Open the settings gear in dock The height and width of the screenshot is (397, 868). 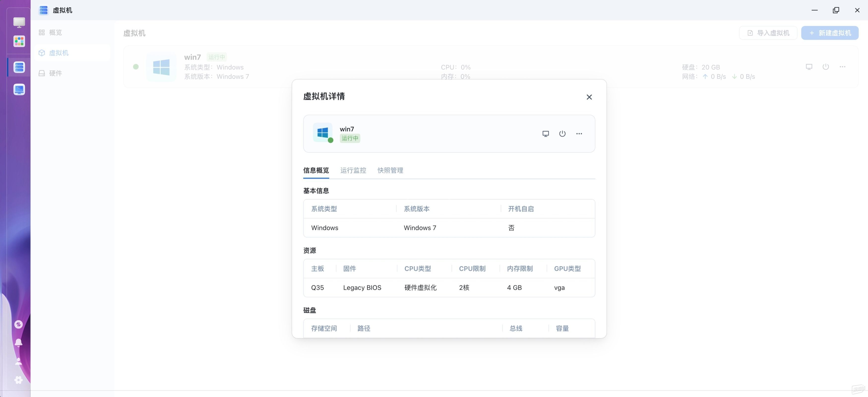point(19,380)
